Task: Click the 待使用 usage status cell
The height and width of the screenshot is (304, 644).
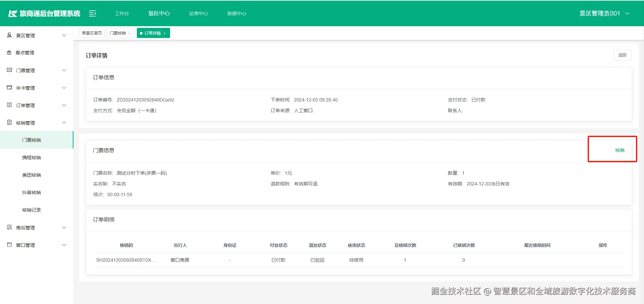Action: 356,260
